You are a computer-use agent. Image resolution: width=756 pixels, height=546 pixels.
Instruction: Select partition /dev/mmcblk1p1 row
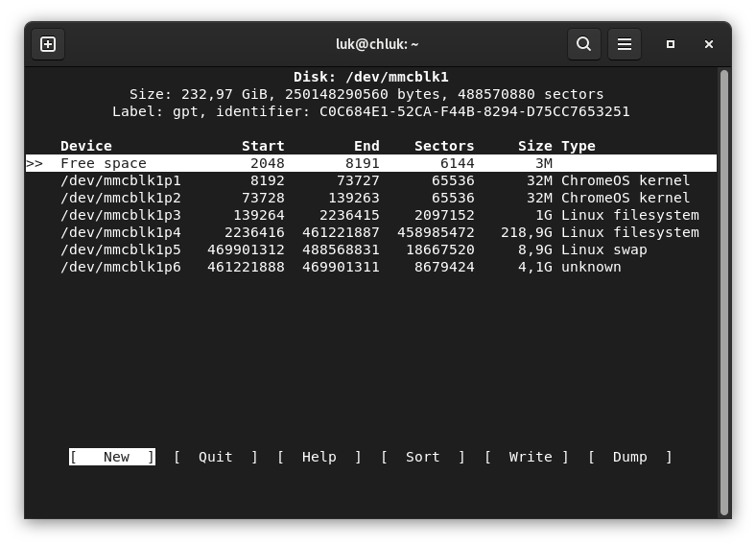pos(121,180)
